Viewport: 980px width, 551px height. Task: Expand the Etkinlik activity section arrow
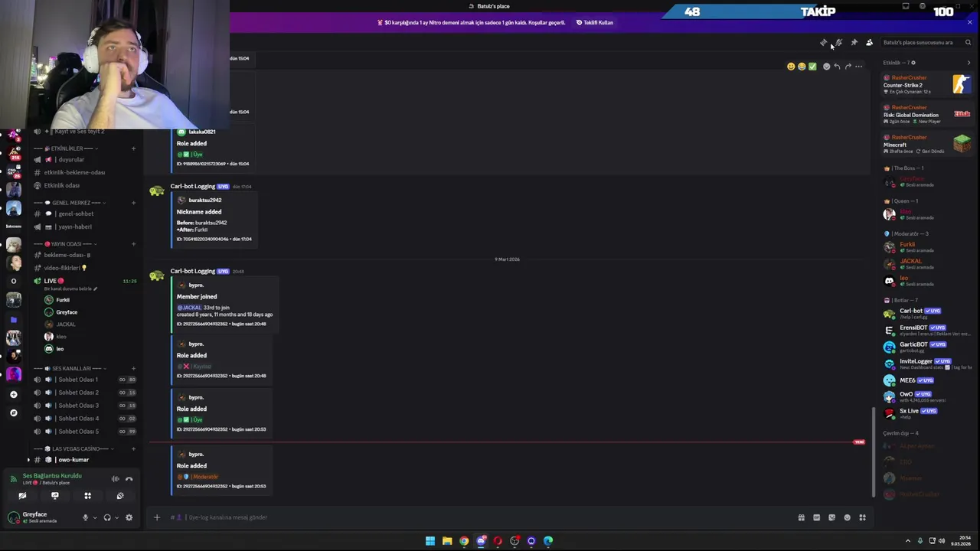coord(969,63)
